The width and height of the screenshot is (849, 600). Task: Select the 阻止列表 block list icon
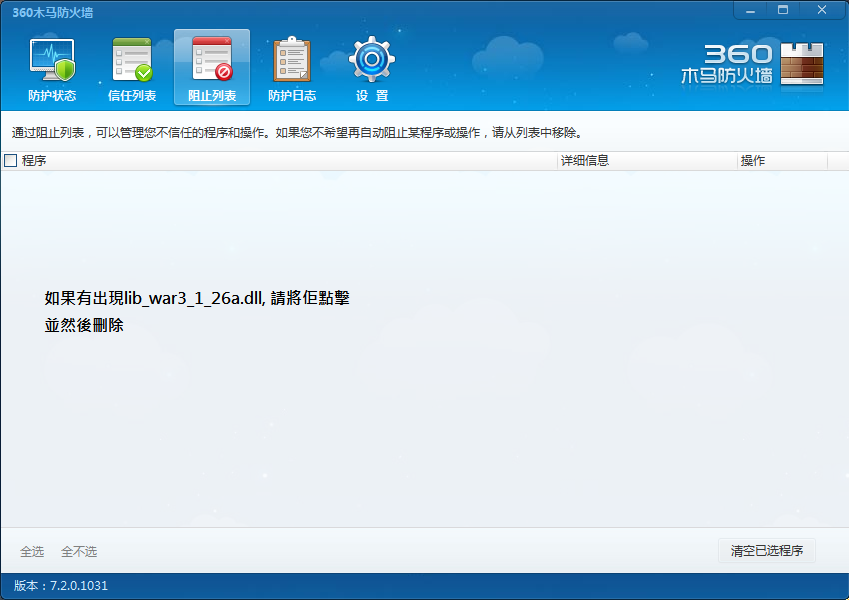click(212, 68)
